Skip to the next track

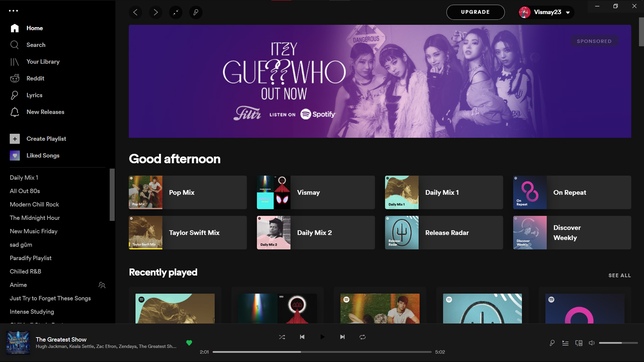pyautogui.click(x=342, y=337)
